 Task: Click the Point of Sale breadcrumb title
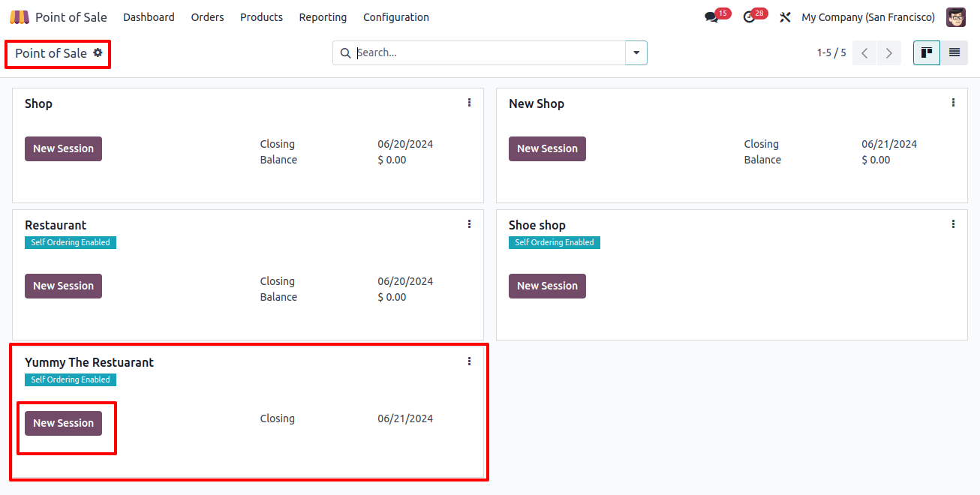tap(51, 53)
